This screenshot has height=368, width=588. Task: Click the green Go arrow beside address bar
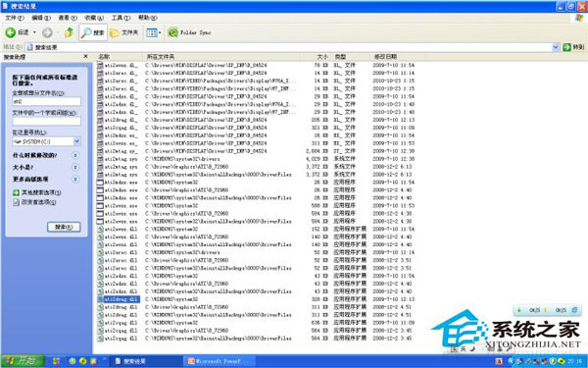click(x=566, y=47)
